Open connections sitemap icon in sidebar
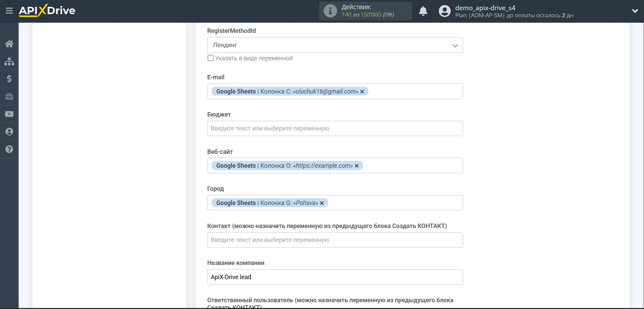644x309 pixels. point(9,61)
